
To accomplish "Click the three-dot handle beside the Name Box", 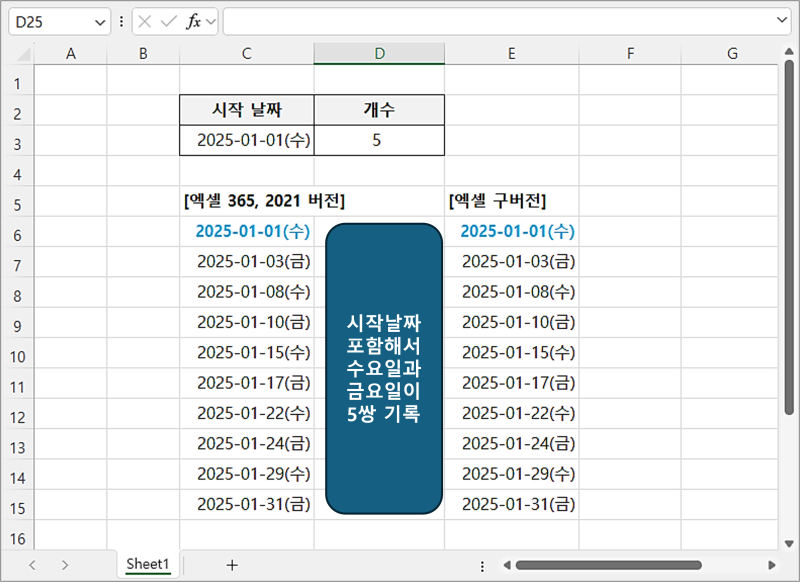I will point(122,21).
